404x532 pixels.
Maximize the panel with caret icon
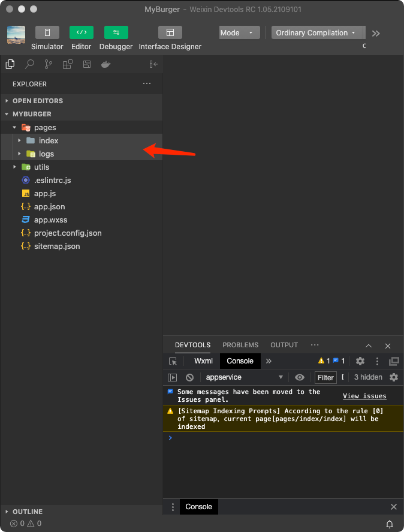tap(369, 346)
